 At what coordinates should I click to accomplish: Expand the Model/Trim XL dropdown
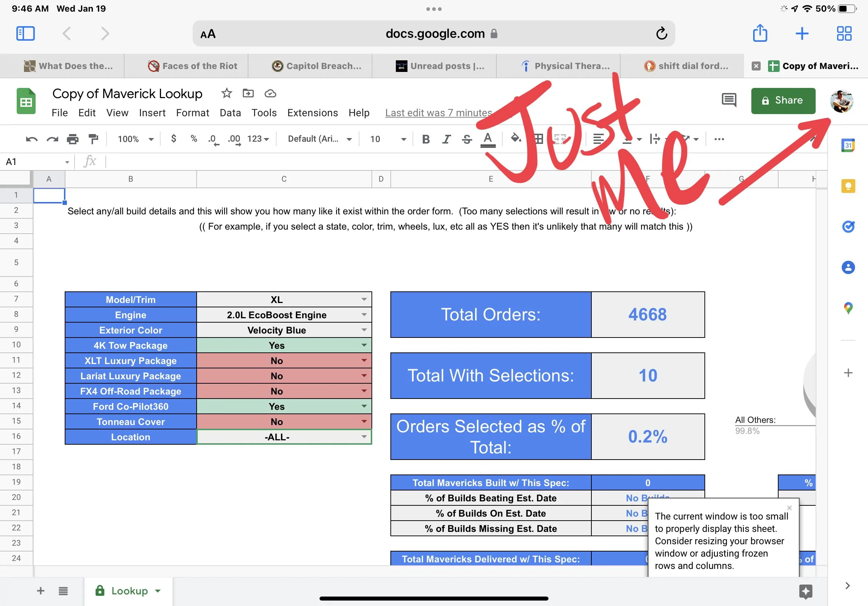(364, 300)
